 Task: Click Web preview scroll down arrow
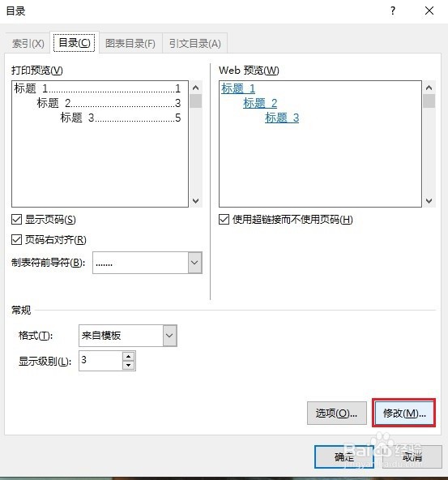tap(429, 201)
